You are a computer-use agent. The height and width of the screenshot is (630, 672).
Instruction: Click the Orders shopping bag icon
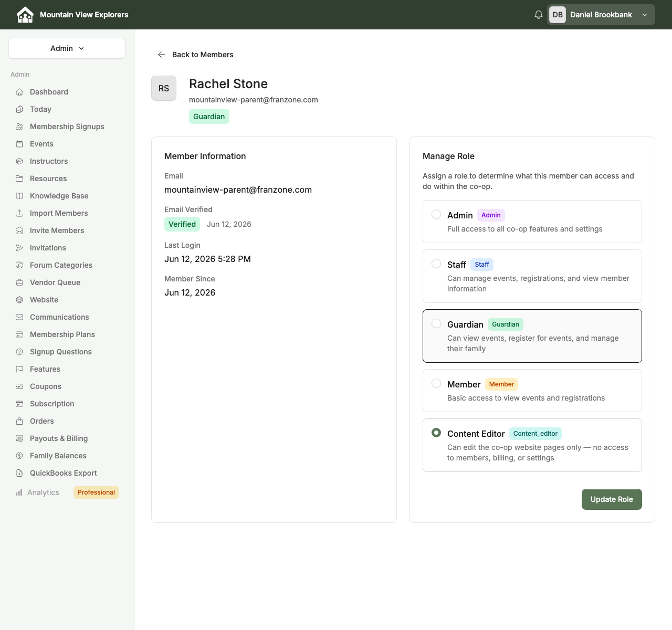point(19,421)
